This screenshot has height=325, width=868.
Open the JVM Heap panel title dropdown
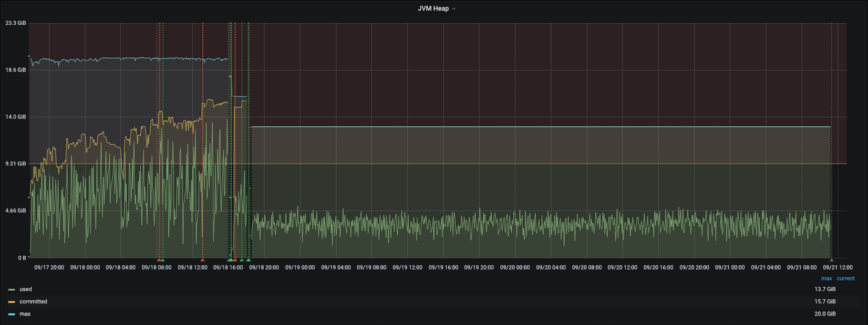point(436,9)
